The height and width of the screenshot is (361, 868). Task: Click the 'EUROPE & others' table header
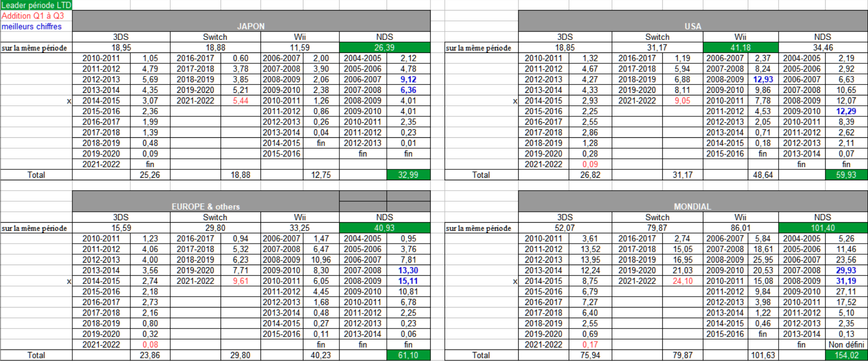point(206,201)
